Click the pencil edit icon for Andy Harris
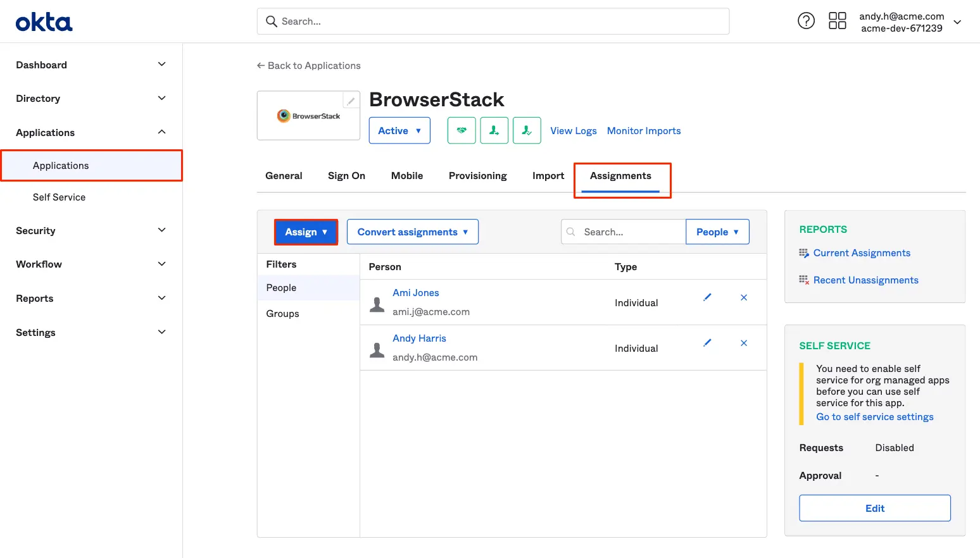The image size is (980, 558). pyautogui.click(x=707, y=343)
